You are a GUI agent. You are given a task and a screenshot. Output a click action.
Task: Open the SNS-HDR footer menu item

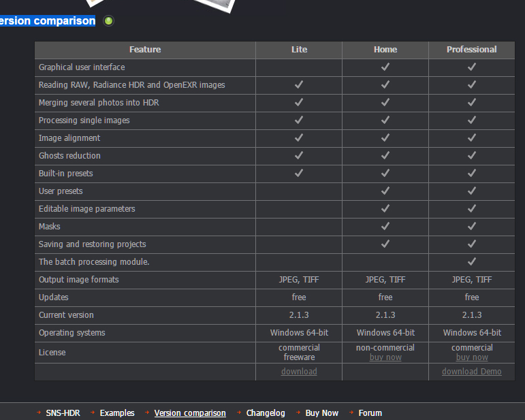tap(63, 413)
